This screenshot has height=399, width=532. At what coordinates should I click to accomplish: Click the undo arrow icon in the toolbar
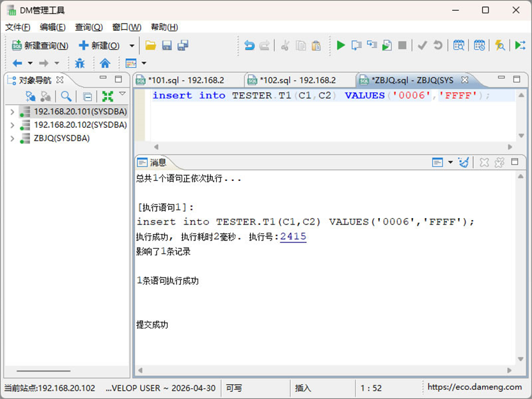pos(250,46)
